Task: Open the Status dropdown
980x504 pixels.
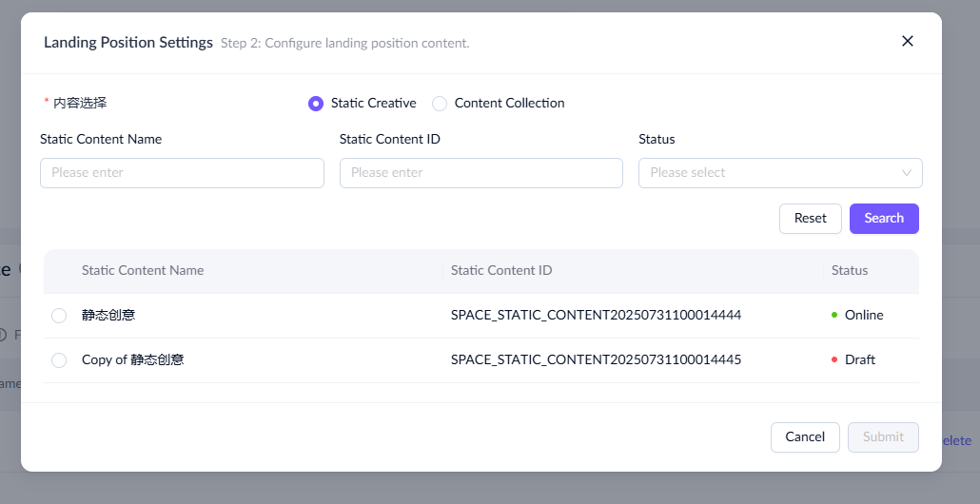Action: coord(771,173)
